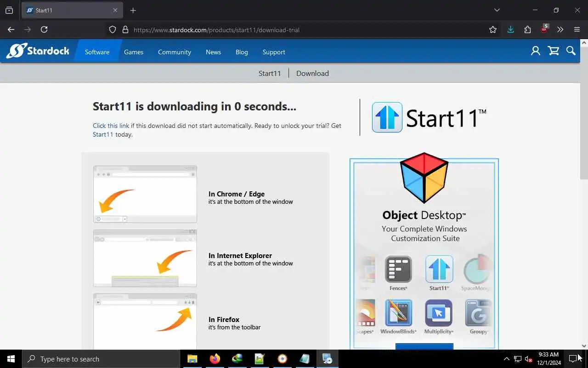Click the 'Click this link' download link

pyautogui.click(x=111, y=126)
